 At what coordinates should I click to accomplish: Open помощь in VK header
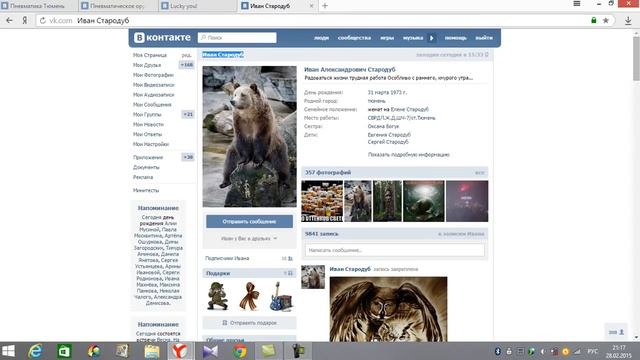[456, 38]
